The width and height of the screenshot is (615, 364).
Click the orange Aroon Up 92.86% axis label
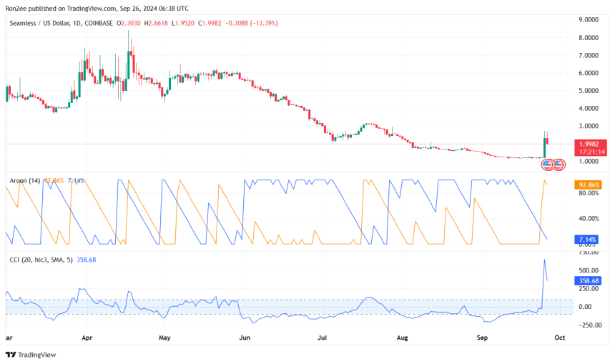[x=586, y=185]
